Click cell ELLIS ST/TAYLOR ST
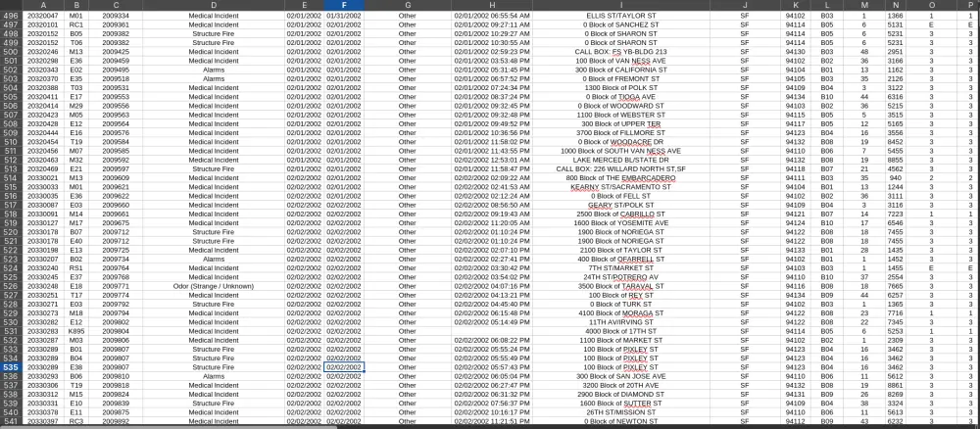Screen dimensions: 980x429 (621, 16)
